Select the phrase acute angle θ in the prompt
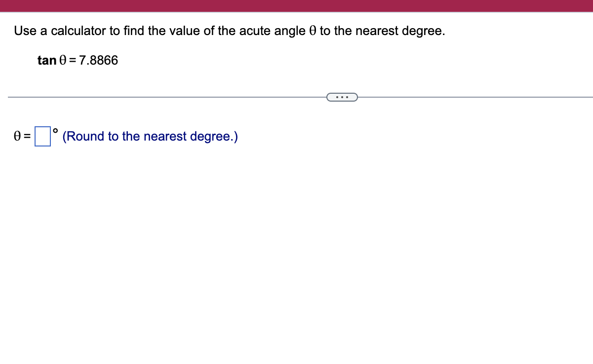 [x=278, y=31]
